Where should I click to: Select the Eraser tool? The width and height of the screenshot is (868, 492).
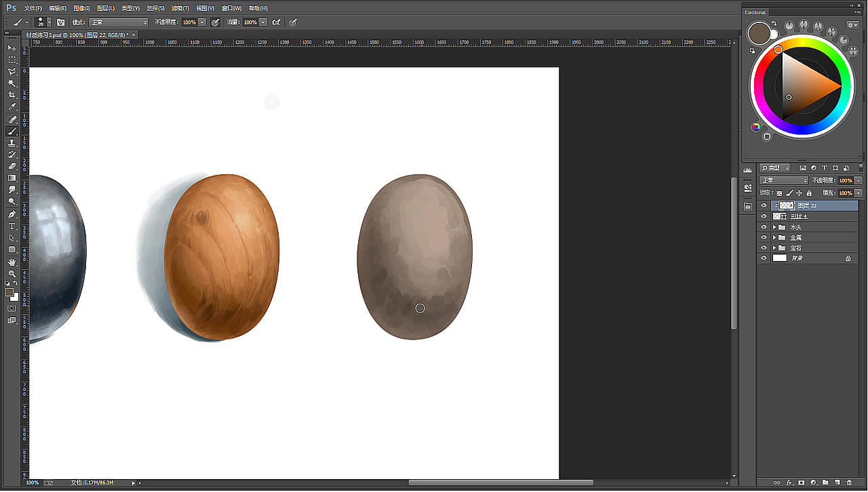12,166
